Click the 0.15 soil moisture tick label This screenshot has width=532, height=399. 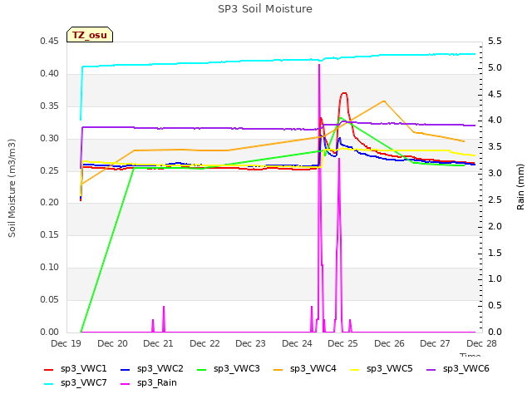tap(49, 234)
